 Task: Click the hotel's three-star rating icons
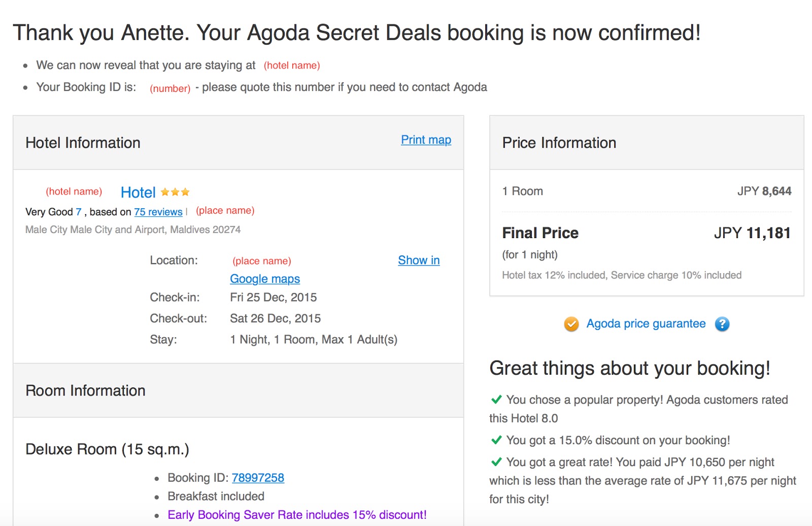click(175, 192)
